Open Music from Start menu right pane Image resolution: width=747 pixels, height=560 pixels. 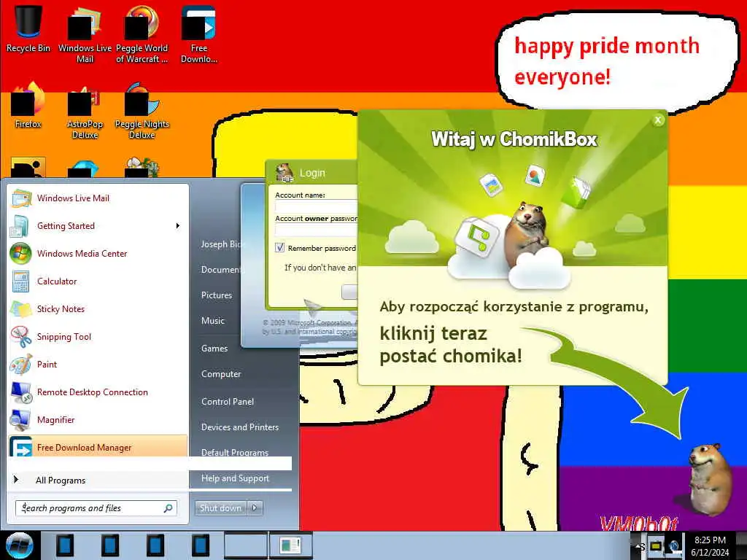pyautogui.click(x=213, y=321)
